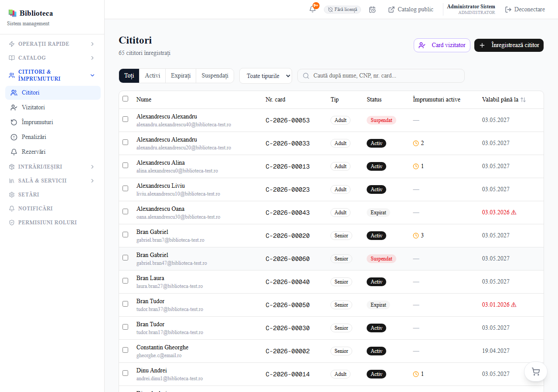Screen dimensions: 558x392
Task: Focus the search field Caută după nume
Action: [x=381, y=76]
